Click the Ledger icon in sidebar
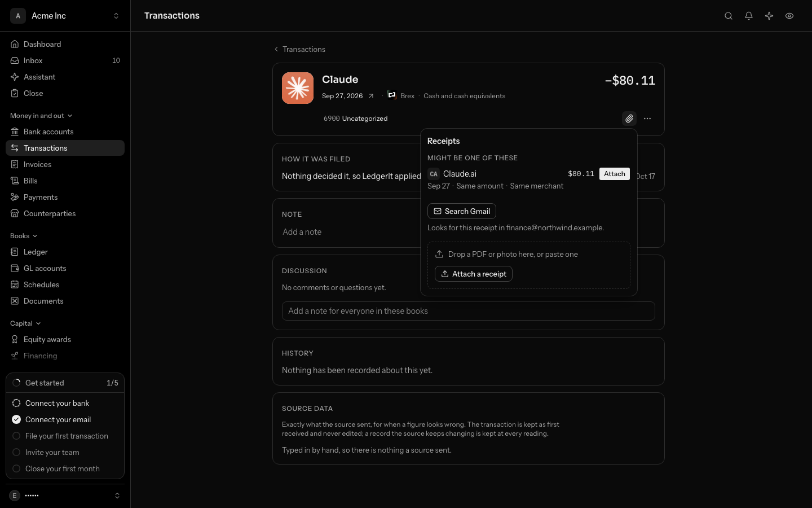Image resolution: width=812 pixels, height=508 pixels. pyautogui.click(x=15, y=252)
